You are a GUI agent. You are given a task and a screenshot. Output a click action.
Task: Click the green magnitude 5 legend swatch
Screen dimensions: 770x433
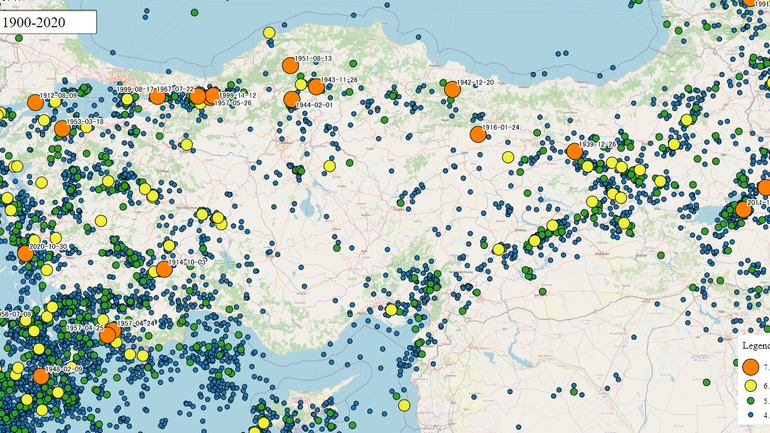[x=750, y=401]
